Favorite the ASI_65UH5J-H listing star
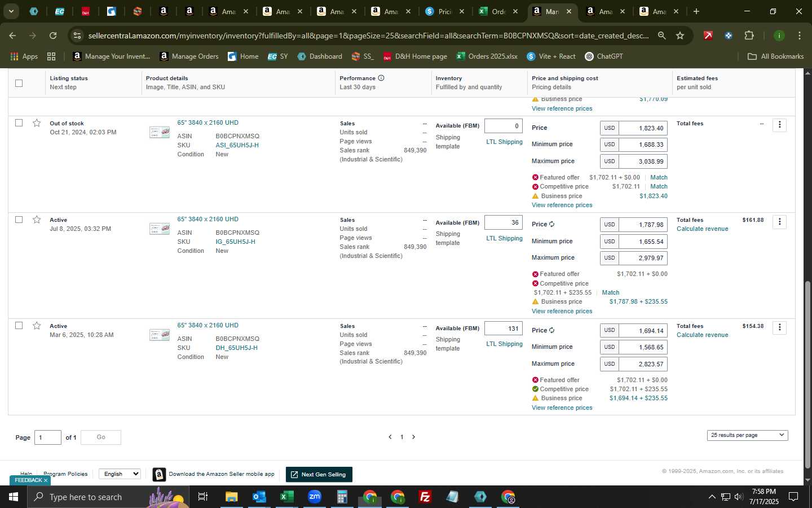The height and width of the screenshot is (508, 812). pos(37,123)
